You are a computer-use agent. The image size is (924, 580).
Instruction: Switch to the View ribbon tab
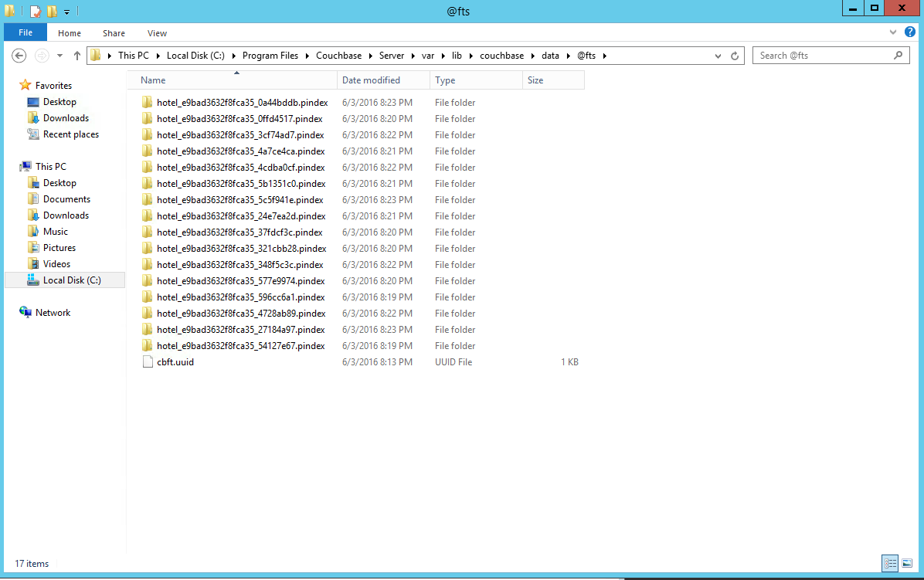[157, 33]
